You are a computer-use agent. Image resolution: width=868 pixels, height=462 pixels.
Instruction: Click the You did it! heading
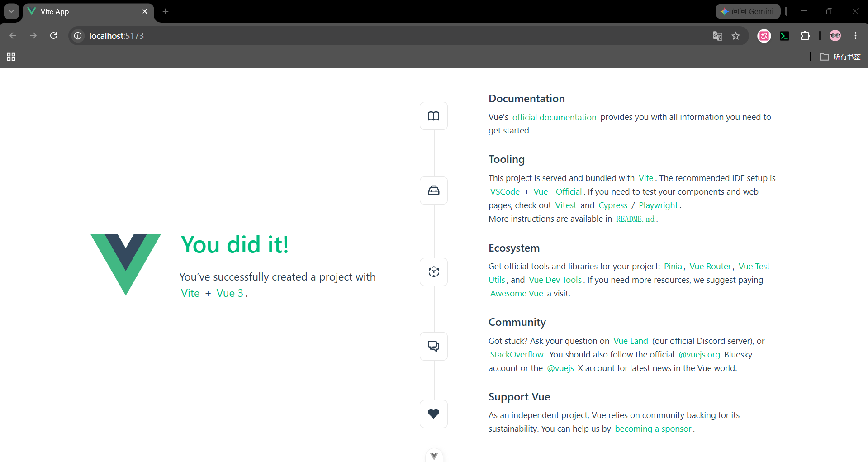(235, 245)
